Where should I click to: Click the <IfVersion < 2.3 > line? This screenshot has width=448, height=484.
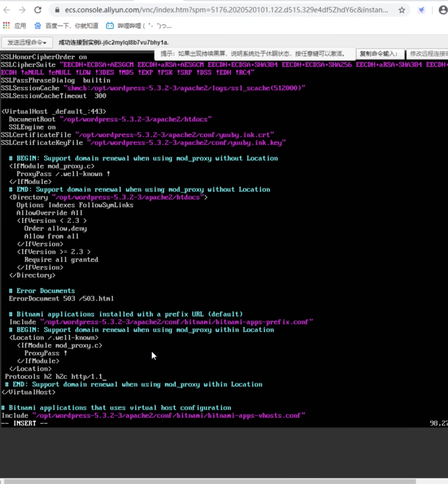pyautogui.click(x=52, y=221)
